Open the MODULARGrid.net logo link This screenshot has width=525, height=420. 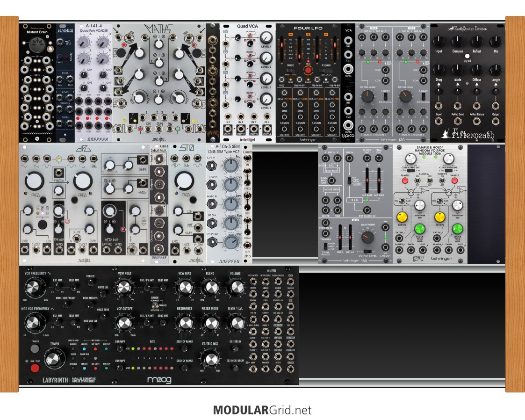point(262,410)
